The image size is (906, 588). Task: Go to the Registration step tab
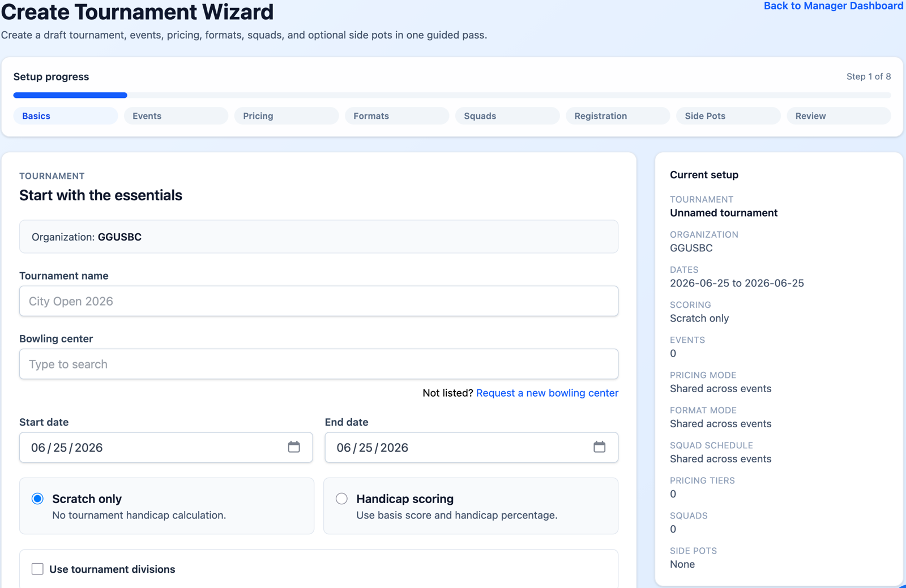point(618,116)
